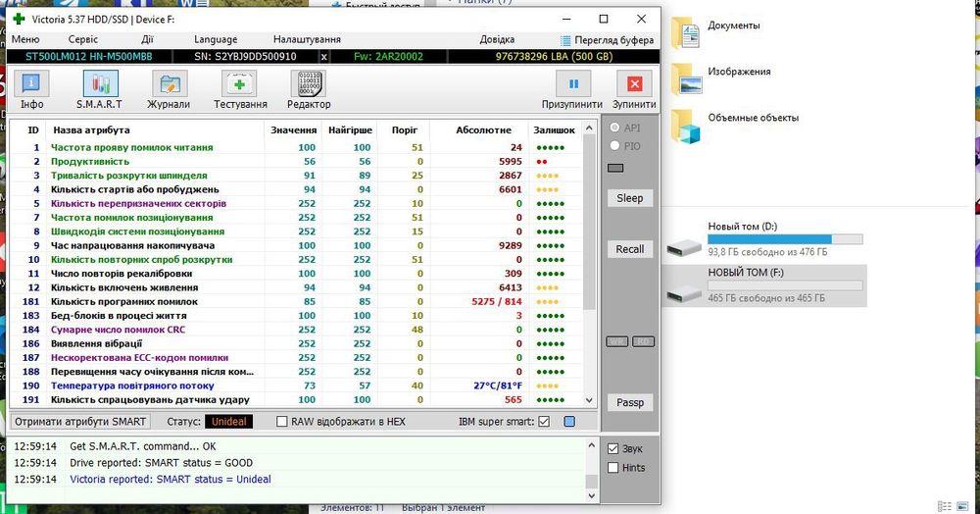Click the Перегляд буфера list icon
Screen dimensions: 980x514
coord(565,40)
